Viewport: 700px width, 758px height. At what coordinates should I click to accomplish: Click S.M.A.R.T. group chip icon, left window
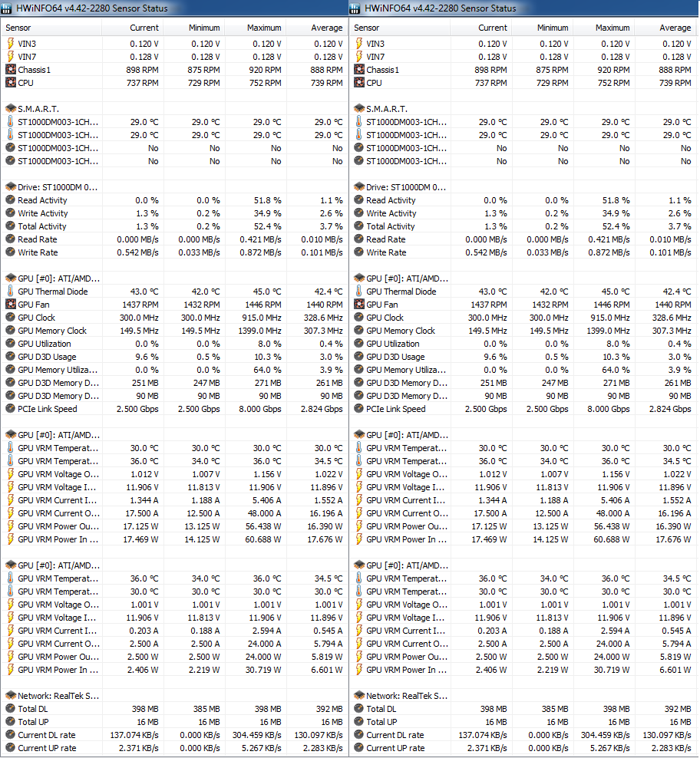click(x=11, y=109)
